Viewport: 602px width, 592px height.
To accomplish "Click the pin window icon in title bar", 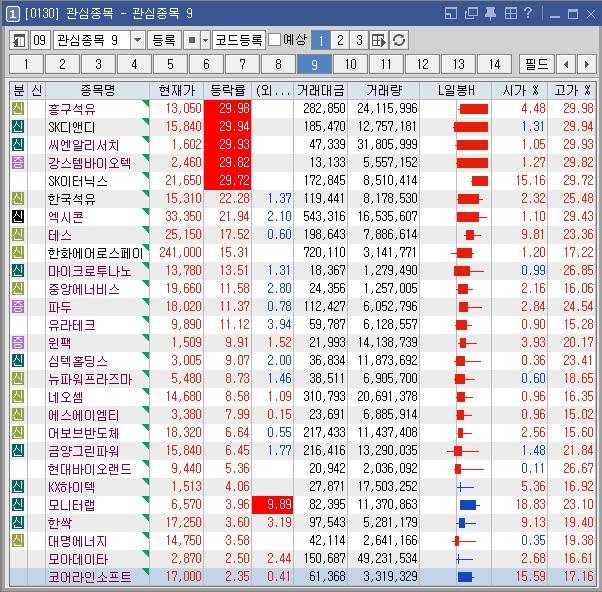I will 490,13.
